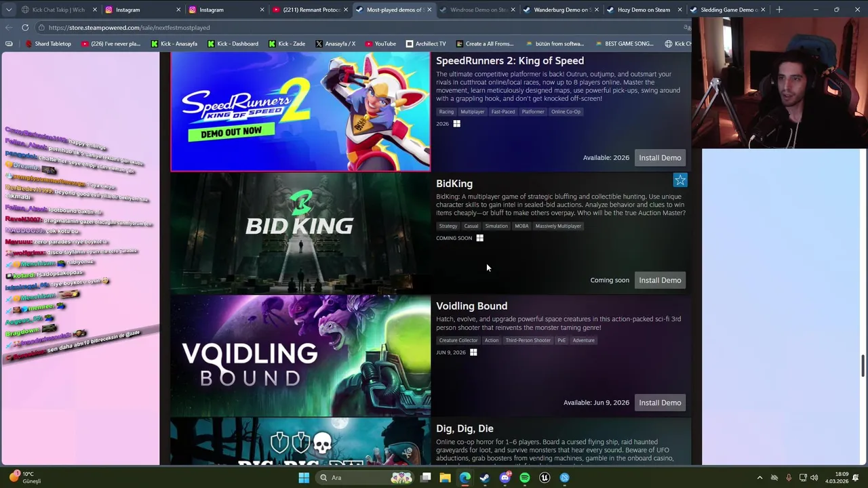The width and height of the screenshot is (868, 488).
Task: Open Microsoft Edge from the taskbar
Action: point(465,478)
